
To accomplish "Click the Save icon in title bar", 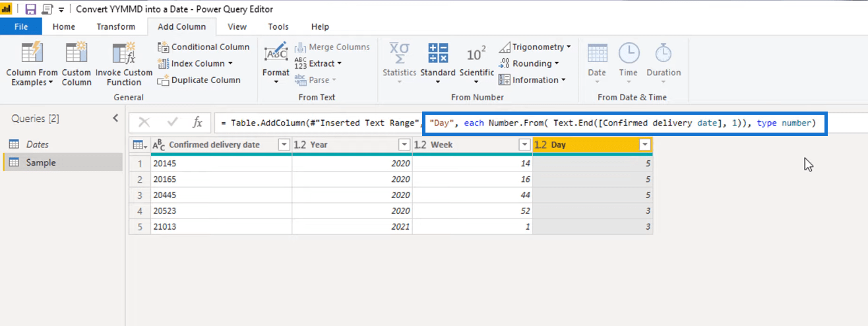I will coord(30,9).
